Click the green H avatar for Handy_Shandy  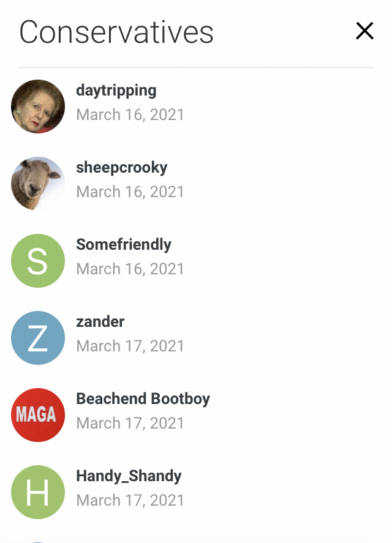38,492
